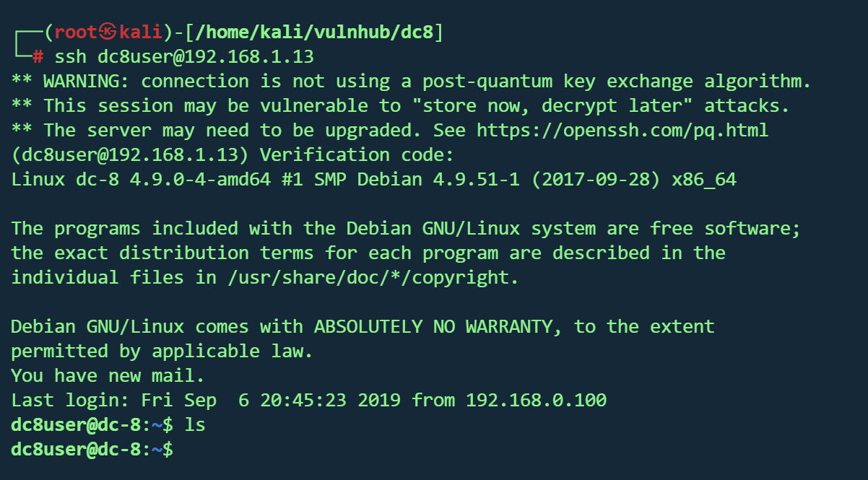
Task: Click the red hash prompt symbol
Action: pos(38,56)
